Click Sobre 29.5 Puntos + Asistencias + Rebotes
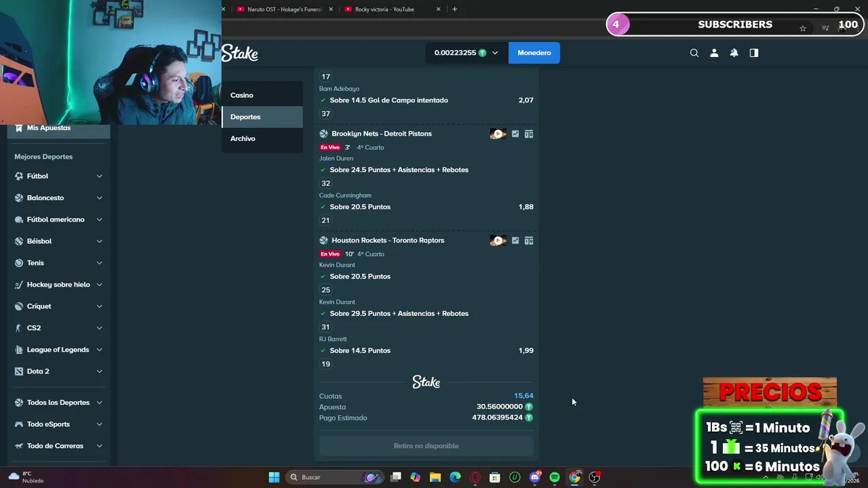The width and height of the screenshot is (868, 488). click(399, 314)
